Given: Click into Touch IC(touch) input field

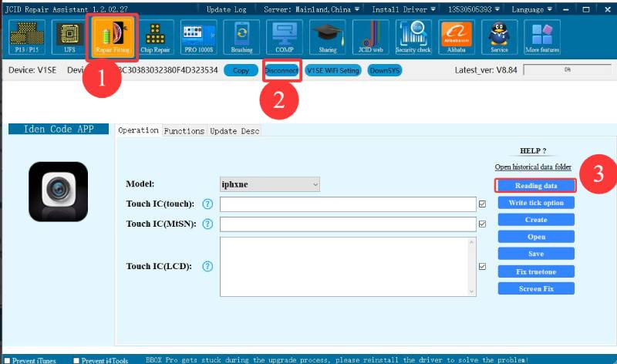Looking at the screenshot, I should tap(348, 204).
